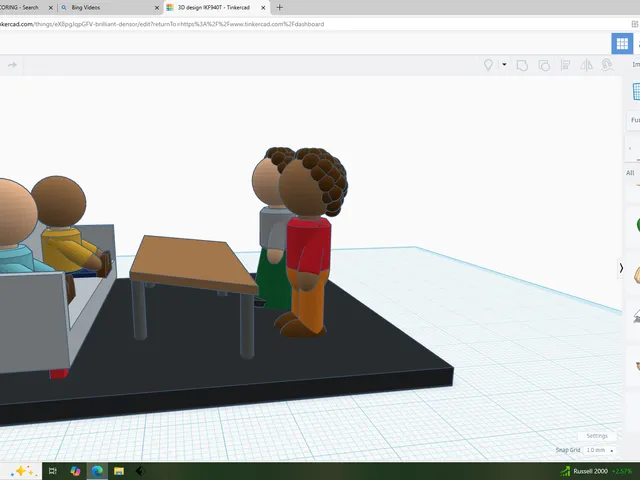
Task: Click the 3D design grid view icon
Action: (x=622, y=43)
